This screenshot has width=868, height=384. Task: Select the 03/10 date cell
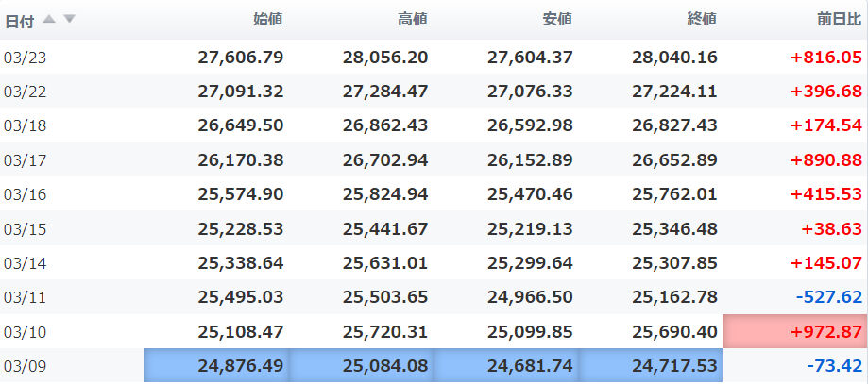click(25, 332)
